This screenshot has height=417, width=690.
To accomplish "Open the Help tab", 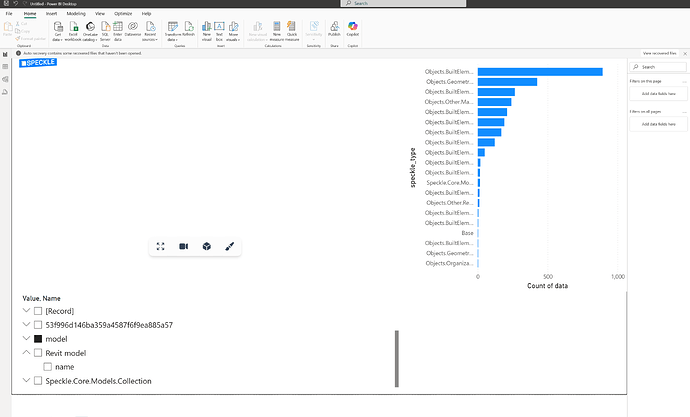I will point(147,14).
